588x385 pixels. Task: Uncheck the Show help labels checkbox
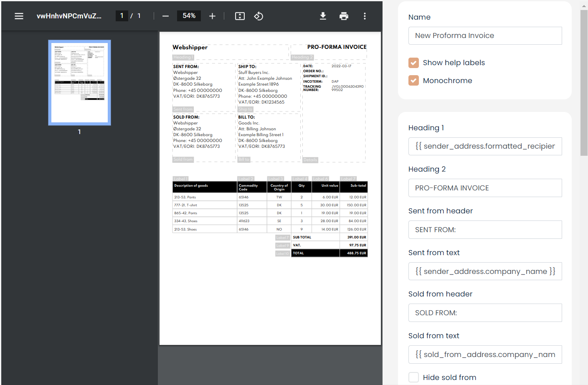413,63
